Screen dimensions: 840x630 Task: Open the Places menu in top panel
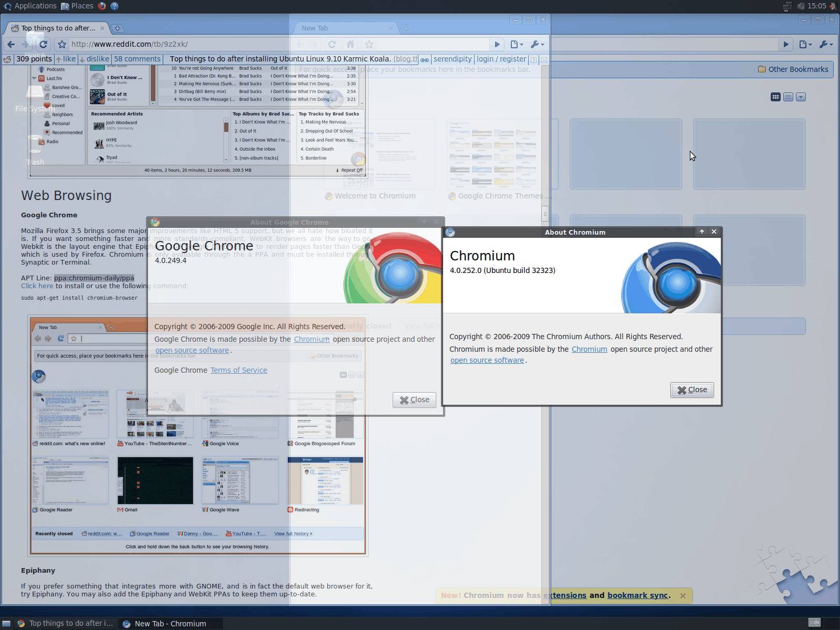77,6
